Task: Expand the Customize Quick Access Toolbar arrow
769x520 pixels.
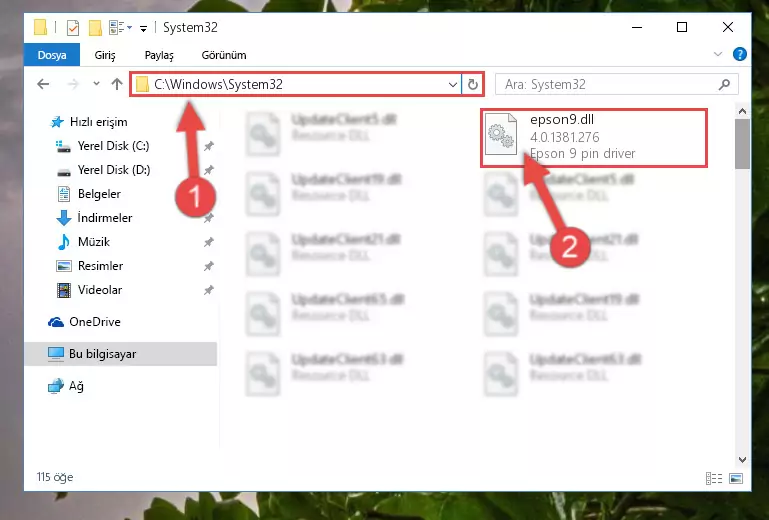Action: [x=143, y=28]
